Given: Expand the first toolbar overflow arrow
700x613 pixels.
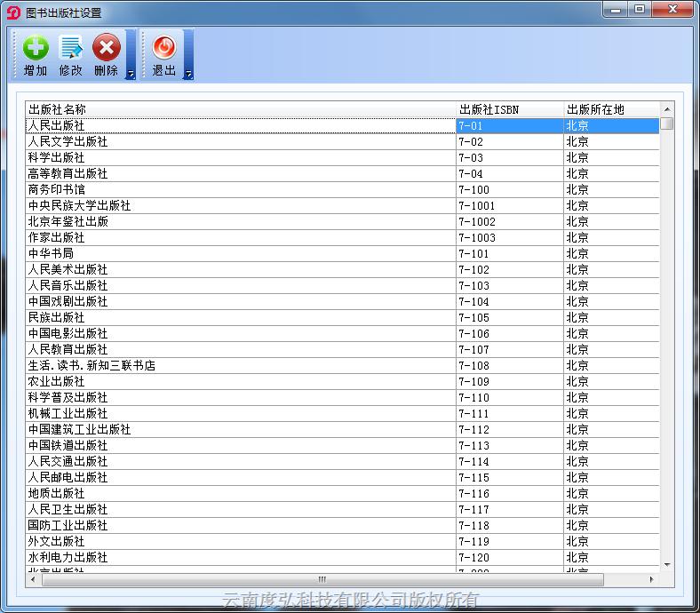Looking at the screenshot, I should coord(131,75).
